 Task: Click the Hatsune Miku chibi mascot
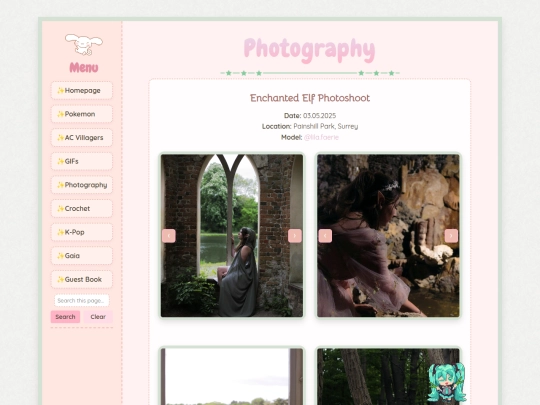point(447,382)
